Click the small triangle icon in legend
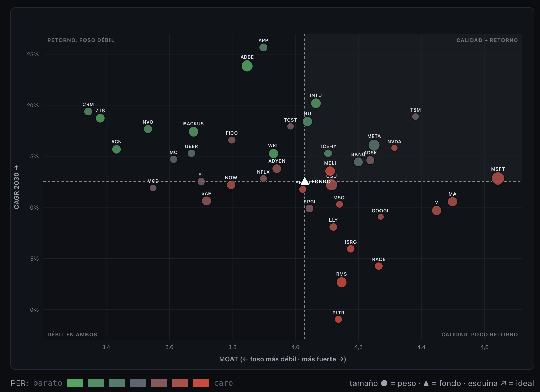Screen dimensions: 540x392 tap(426, 383)
